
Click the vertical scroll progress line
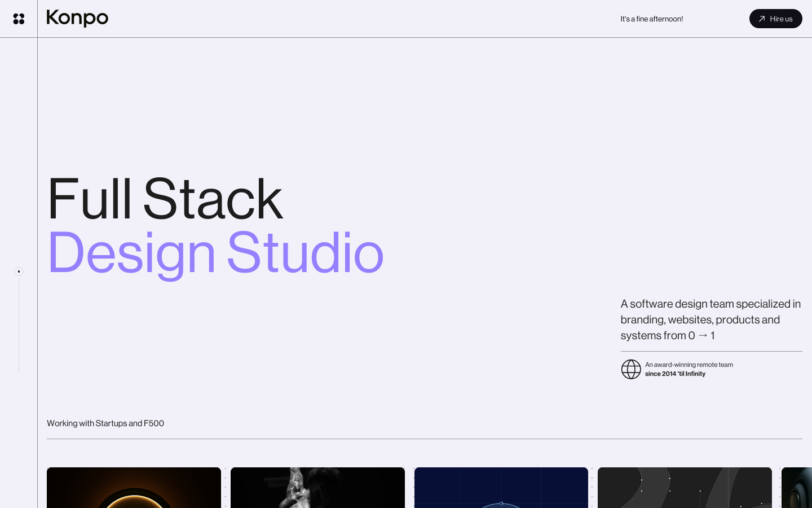(x=19, y=327)
